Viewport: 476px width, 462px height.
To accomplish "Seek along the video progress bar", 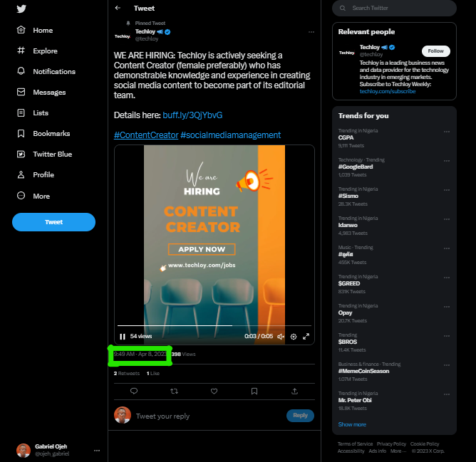I will coord(214,325).
